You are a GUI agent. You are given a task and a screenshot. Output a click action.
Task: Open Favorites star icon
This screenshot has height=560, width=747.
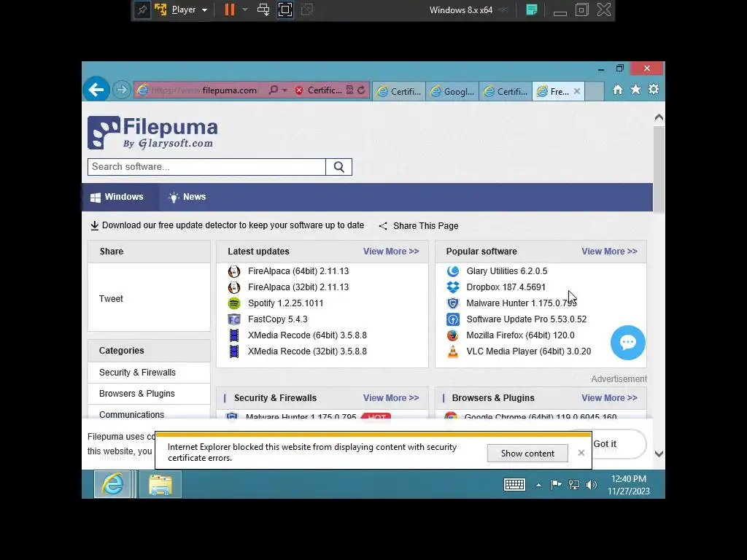(635, 90)
